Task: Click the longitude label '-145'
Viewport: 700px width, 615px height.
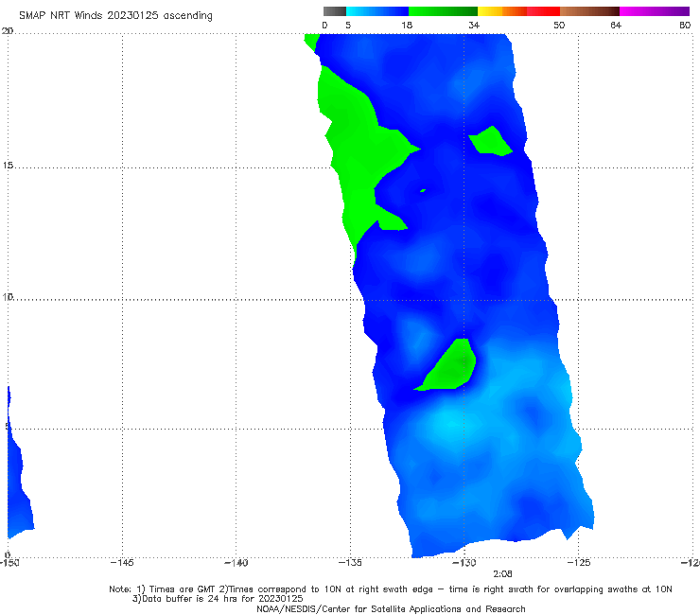Action: pyautogui.click(x=122, y=563)
